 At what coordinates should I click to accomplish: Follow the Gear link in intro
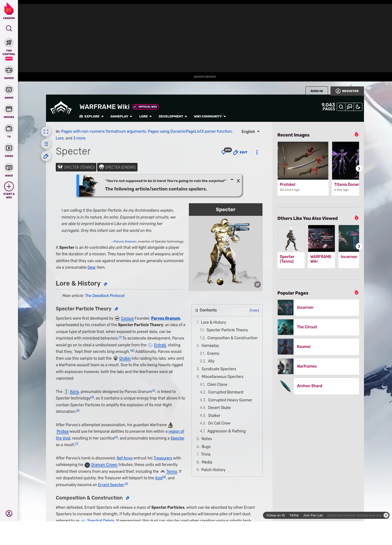coord(91,267)
